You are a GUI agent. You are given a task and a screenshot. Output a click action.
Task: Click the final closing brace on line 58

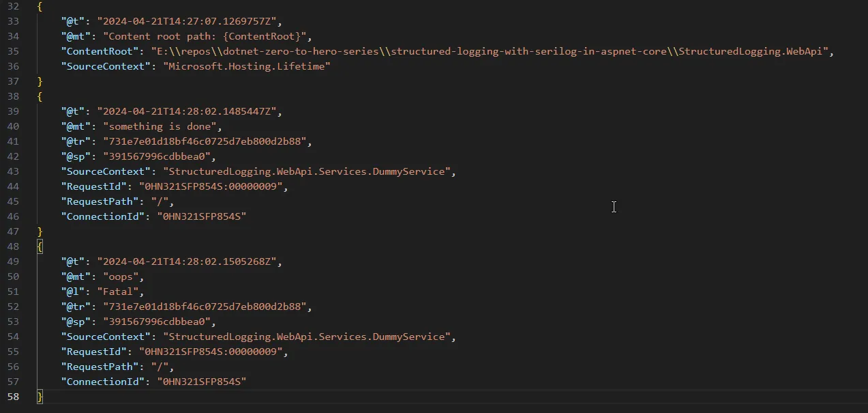pyautogui.click(x=40, y=396)
